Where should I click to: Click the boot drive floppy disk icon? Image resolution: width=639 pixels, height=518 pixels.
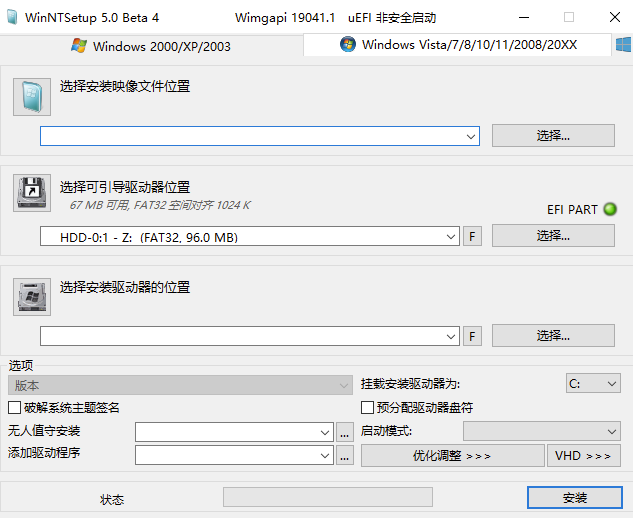[32, 193]
